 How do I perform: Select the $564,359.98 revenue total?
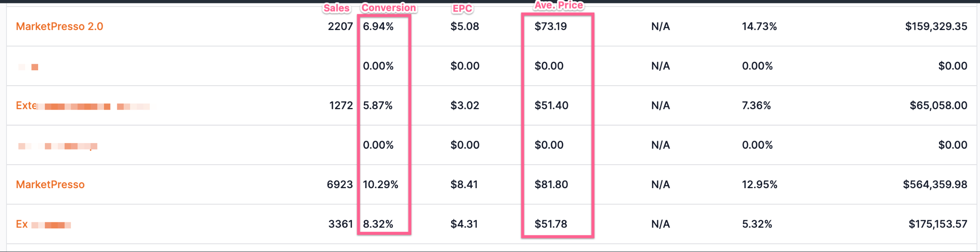coord(935,185)
